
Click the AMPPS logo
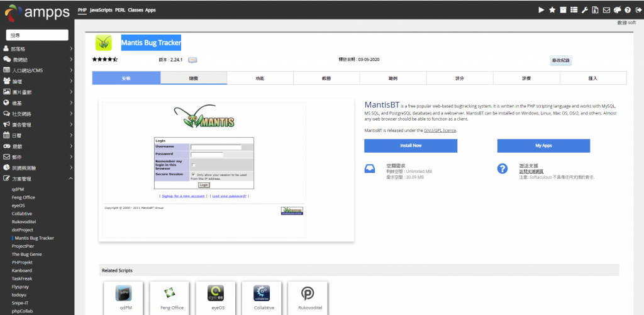click(x=37, y=12)
